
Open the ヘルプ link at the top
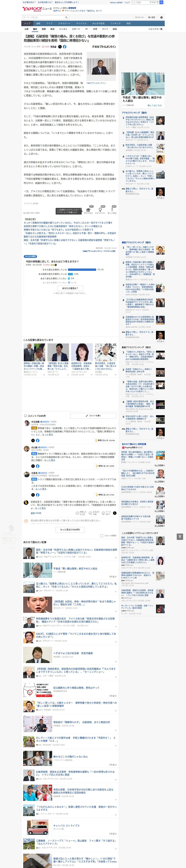click(127, 2)
